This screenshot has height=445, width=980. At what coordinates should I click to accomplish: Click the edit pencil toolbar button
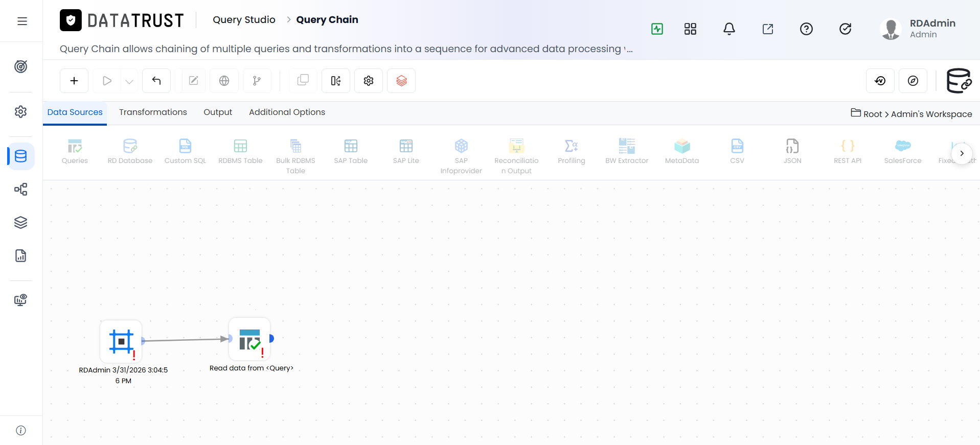pos(194,81)
